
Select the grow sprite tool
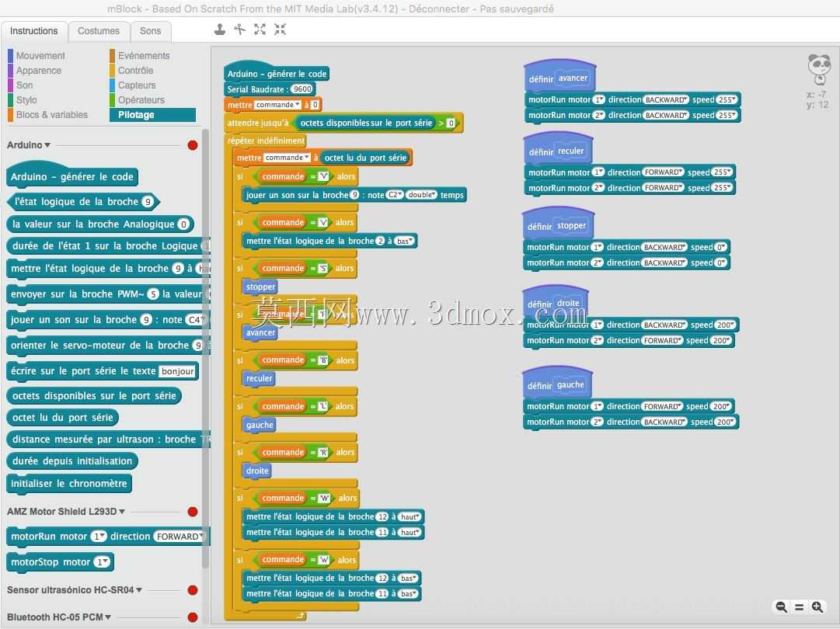coord(260,30)
